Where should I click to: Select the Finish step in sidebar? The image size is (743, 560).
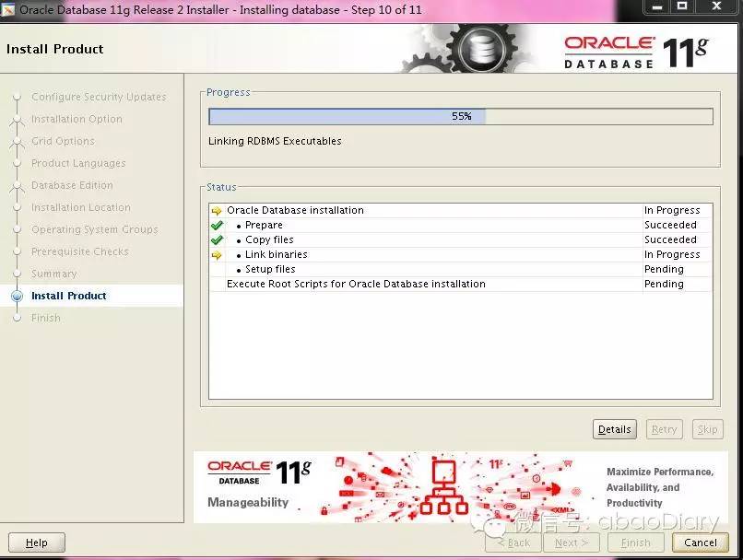tap(46, 318)
